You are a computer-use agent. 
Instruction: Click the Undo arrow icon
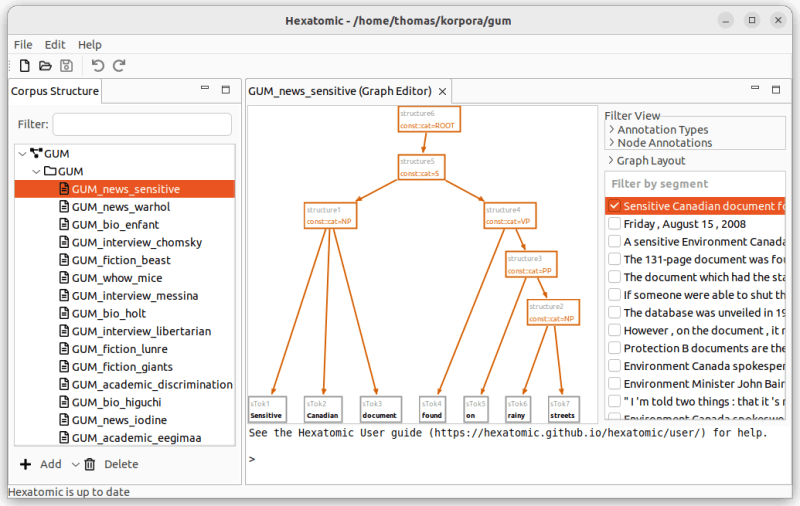(x=97, y=66)
